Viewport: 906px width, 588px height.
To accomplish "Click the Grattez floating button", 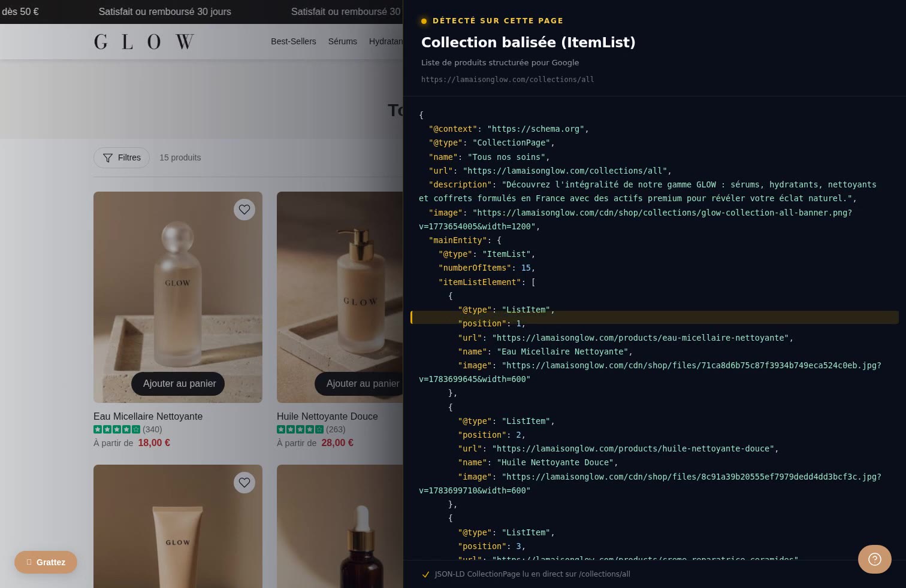I will coord(46,562).
